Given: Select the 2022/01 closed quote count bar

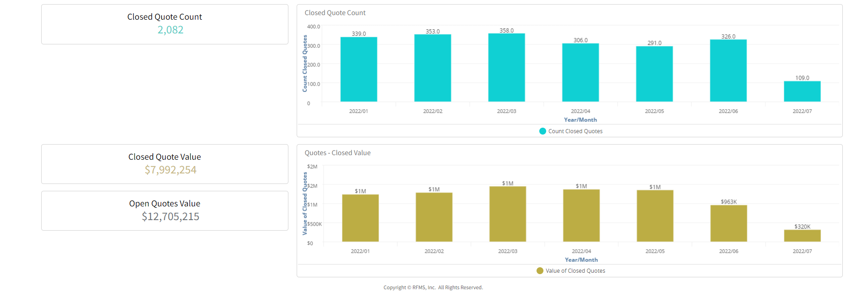Looking at the screenshot, I should [358, 69].
